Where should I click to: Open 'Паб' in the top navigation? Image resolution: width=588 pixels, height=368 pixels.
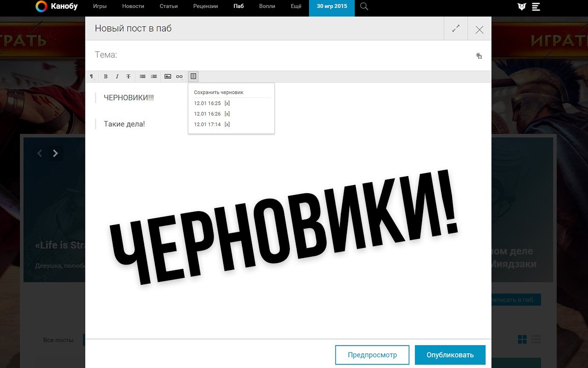point(238,6)
